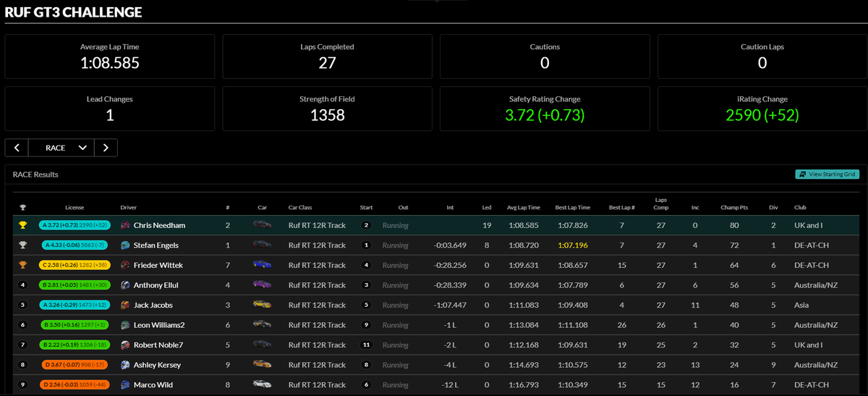Image resolution: width=868 pixels, height=396 pixels.
Task: Click driver name Ashley Kersey
Action: coord(157,365)
